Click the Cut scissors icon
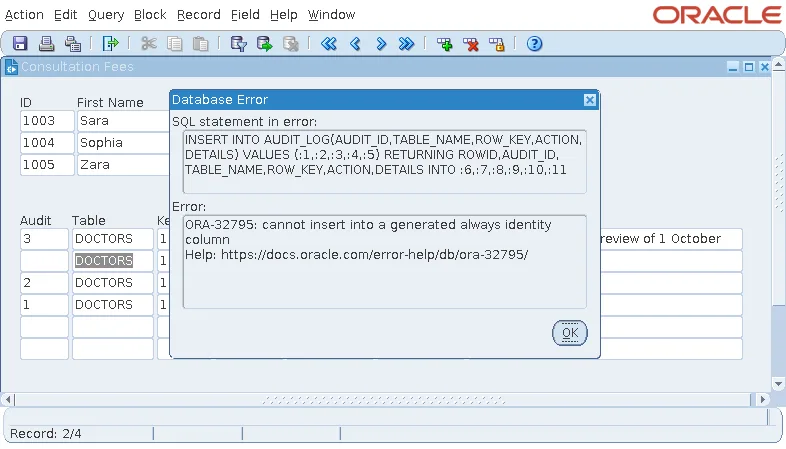The height and width of the screenshot is (449, 786). [149, 44]
